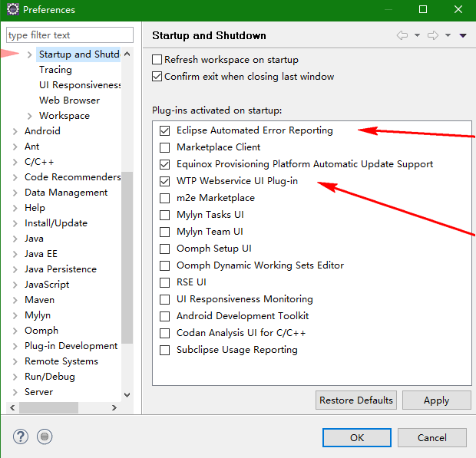This screenshot has height=458, width=476.
Task: Uncheck Confirm exit when closing last window
Action: point(157,77)
